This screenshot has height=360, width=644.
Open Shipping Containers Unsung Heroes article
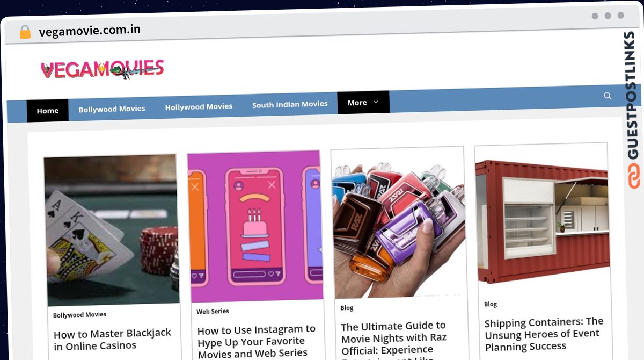[x=544, y=334]
